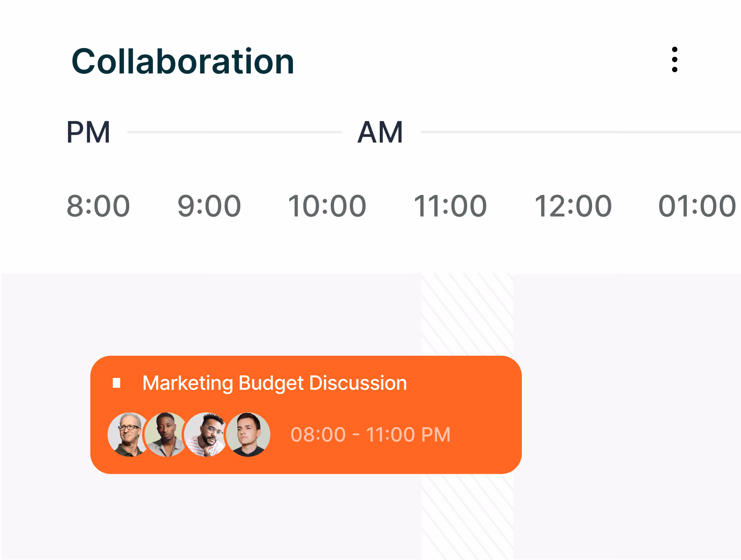Select the fourth attendee in black shirt
The image size is (741, 560).
(248, 434)
